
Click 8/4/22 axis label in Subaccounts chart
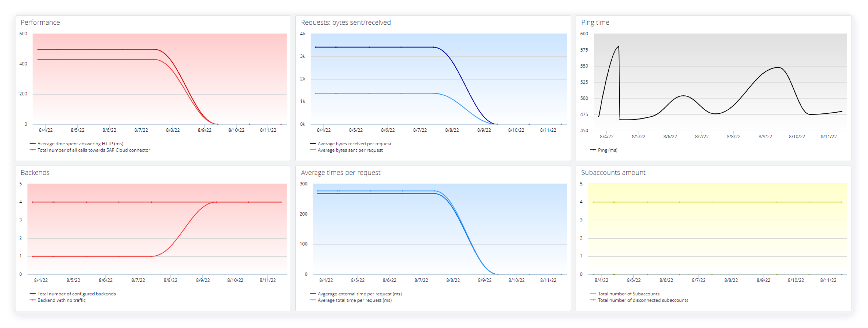(x=601, y=280)
